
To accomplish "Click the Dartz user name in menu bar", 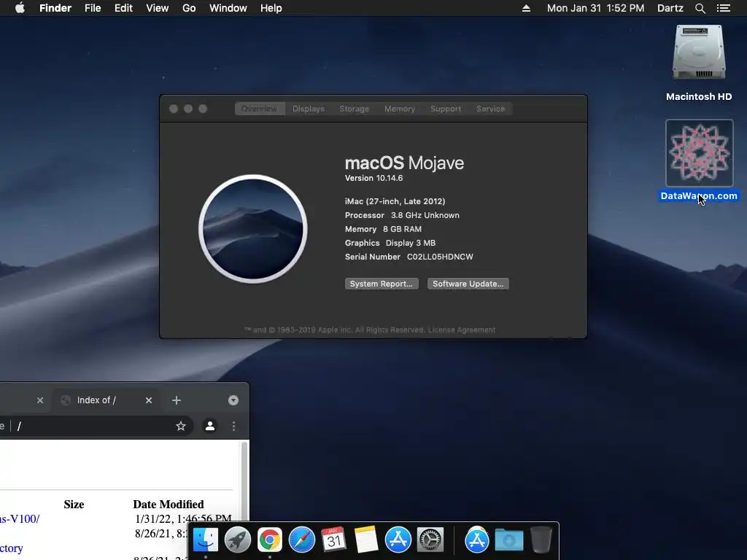I will (x=670, y=8).
